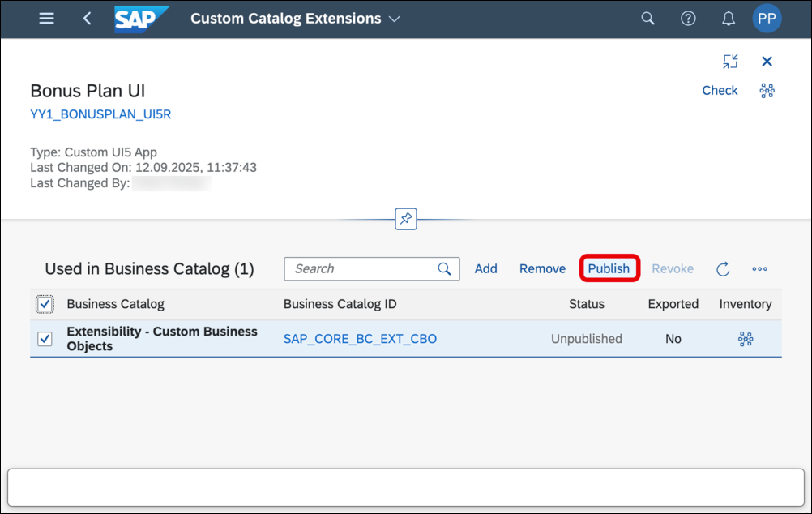This screenshot has width=812, height=514.
Task: Click the Unpublished status cell
Action: (x=586, y=339)
